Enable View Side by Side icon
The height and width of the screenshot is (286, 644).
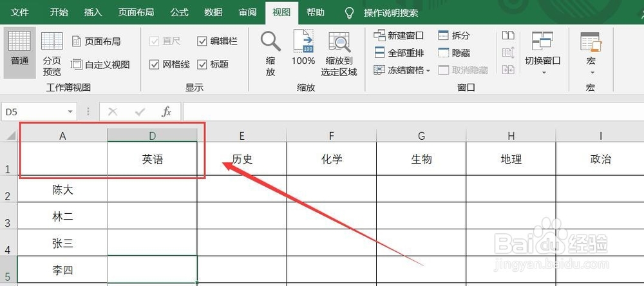pyautogui.click(x=508, y=35)
